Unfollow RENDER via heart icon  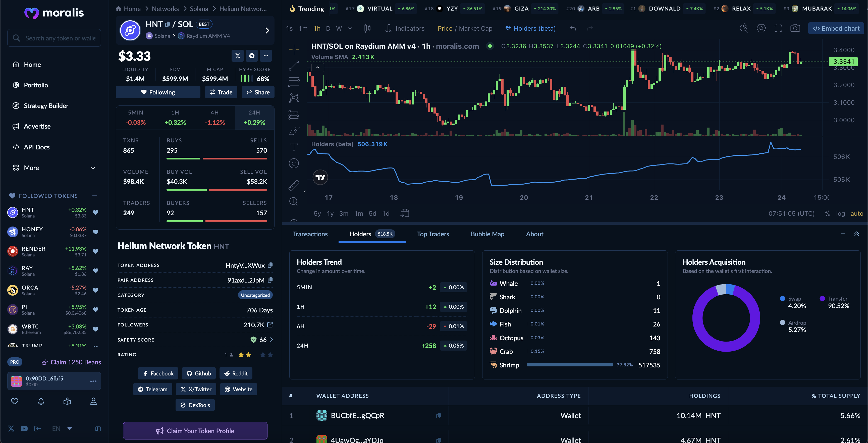(95, 251)
